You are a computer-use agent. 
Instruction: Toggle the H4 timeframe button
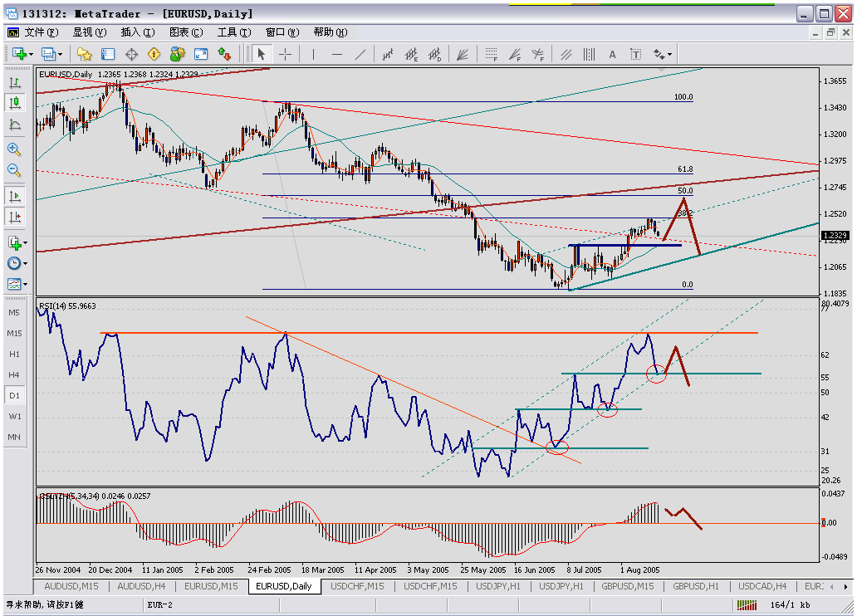pyautogui.click(x=14, y=374)
